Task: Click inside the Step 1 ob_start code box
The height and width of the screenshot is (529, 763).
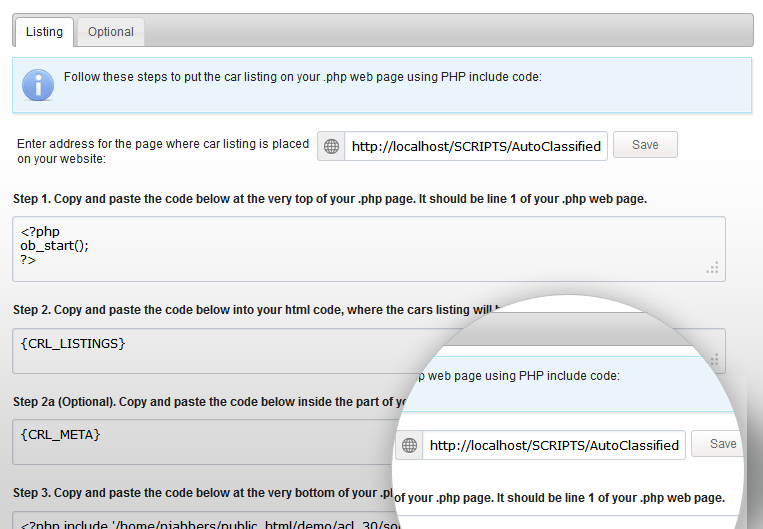Action: pyautogui.click(x=369, y=249)
